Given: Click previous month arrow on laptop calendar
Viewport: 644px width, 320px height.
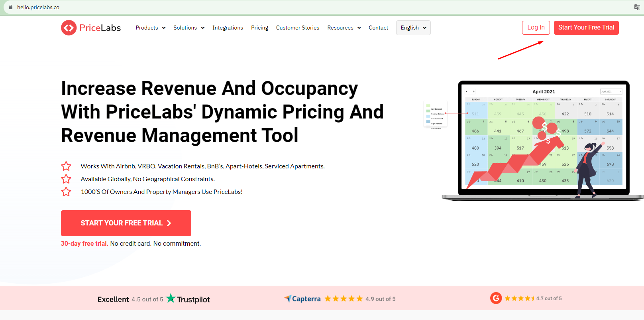Looking at the screenshot, I should tap(467, 92).
